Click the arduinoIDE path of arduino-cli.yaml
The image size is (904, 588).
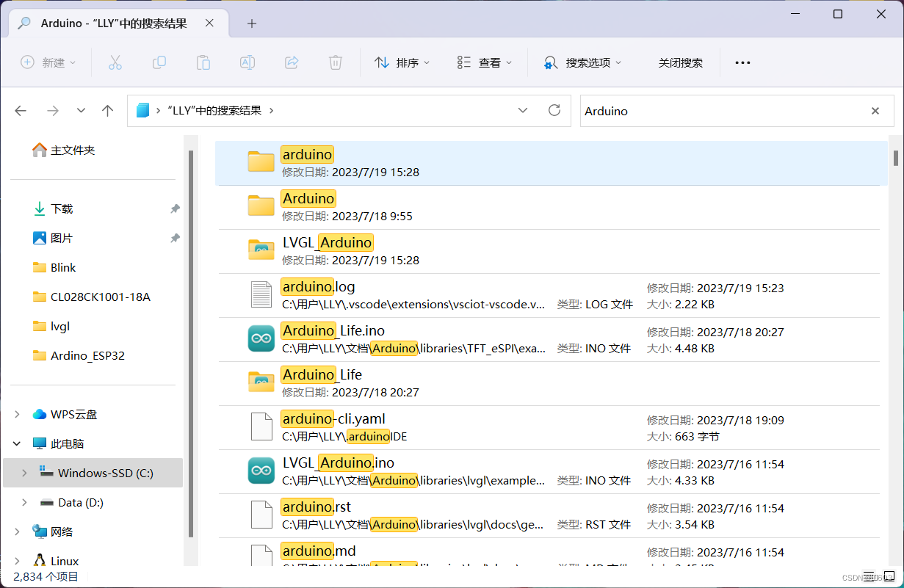[x=344, y=436]
